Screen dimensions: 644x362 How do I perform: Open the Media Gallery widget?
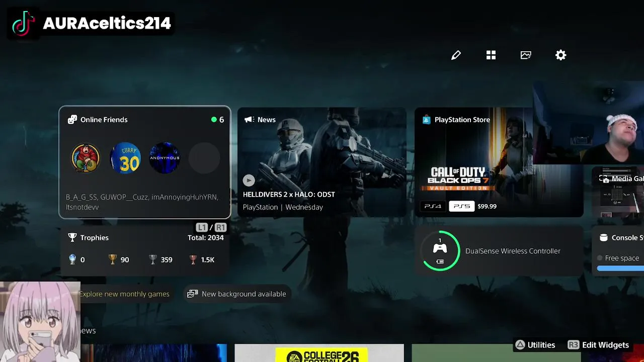[x=618, y=192]
